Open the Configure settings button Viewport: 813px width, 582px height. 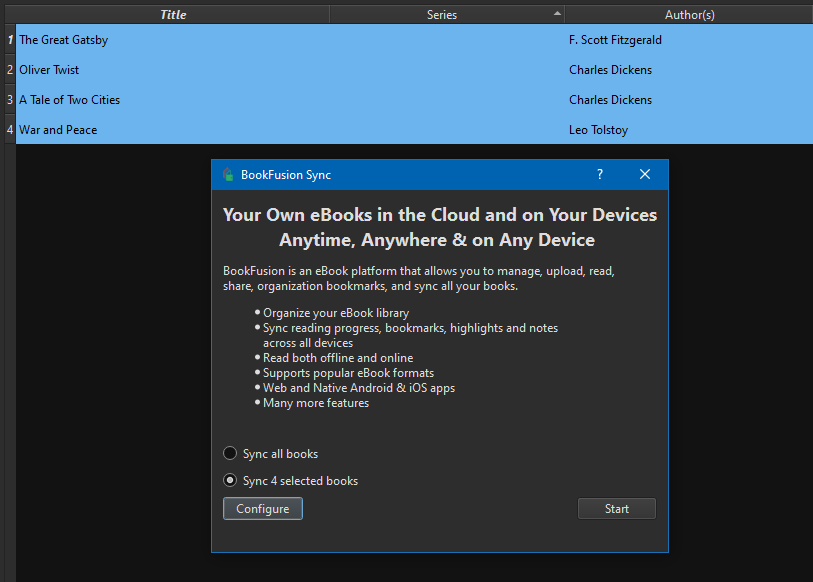point(263,509)
